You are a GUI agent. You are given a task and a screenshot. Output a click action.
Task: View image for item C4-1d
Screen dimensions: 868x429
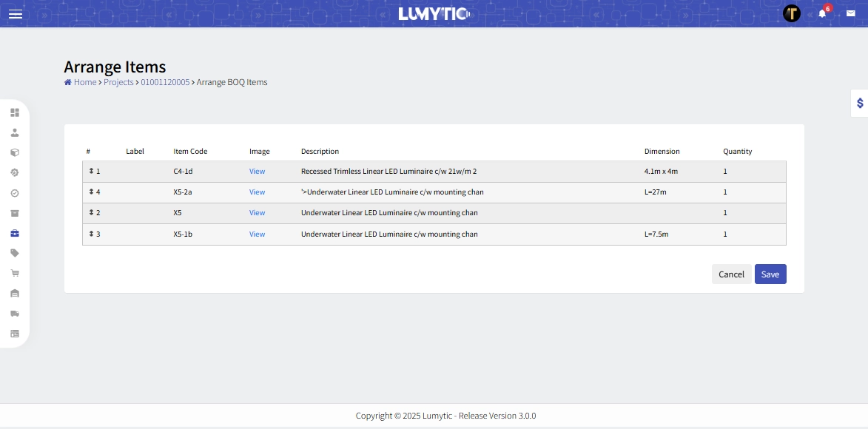pos(257,172)
